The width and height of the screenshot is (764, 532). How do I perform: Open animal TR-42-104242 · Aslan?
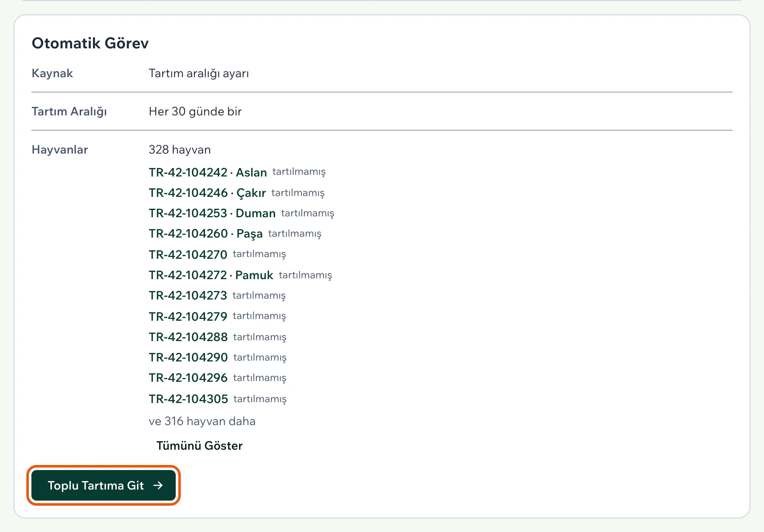[208, 172]
